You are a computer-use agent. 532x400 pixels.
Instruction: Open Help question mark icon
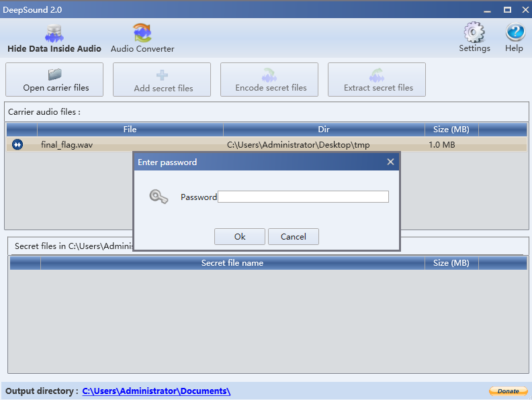[x=515, y=38]
